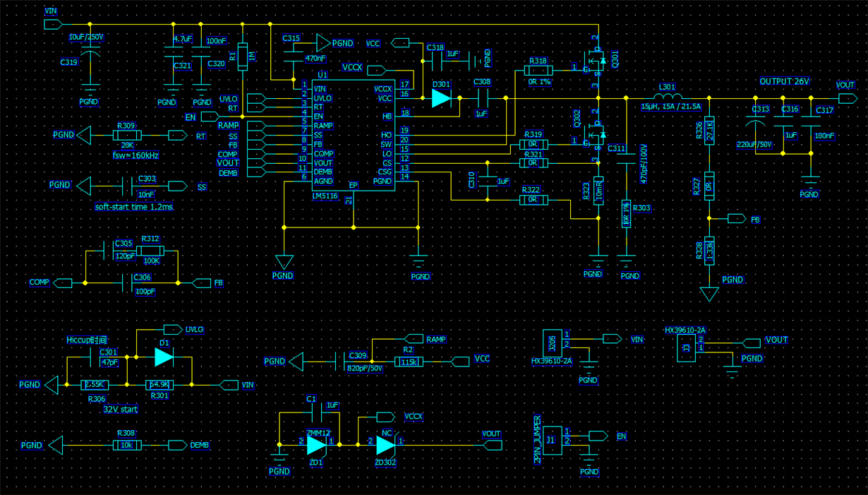The height and width of the screenshot is (495, 868).
Task: Select the J205 connector symbol
Action: click(x=553, y=342)
